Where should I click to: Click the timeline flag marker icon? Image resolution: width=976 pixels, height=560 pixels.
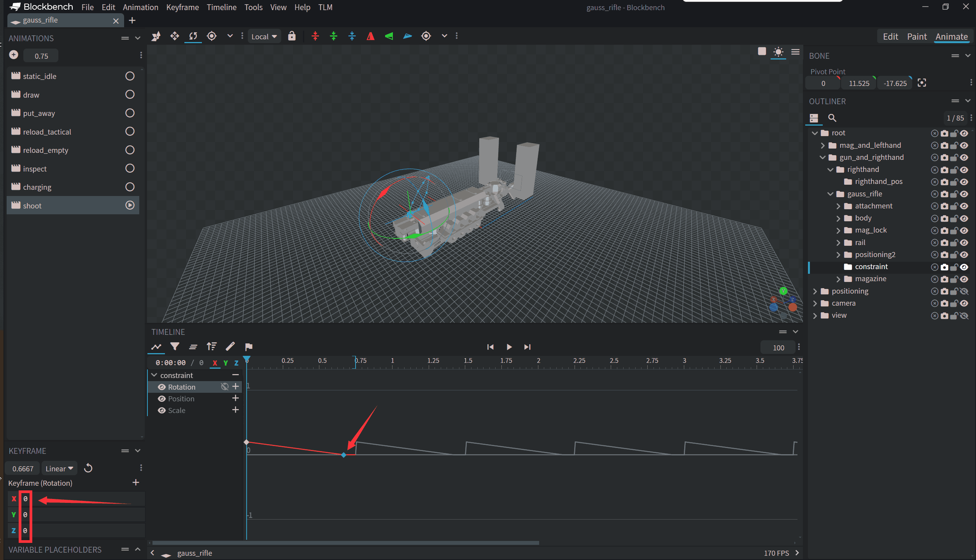click(249, 346)
